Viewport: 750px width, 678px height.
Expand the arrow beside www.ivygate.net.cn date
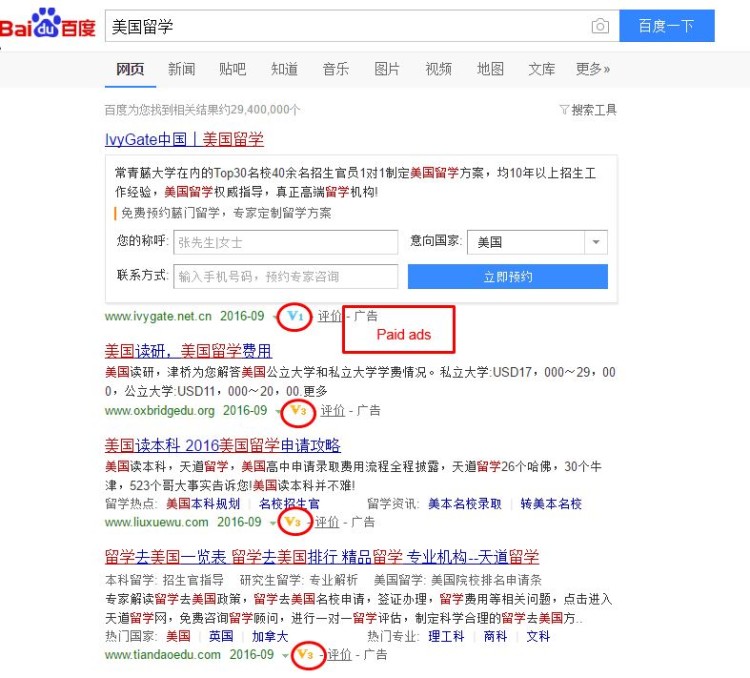275,317
